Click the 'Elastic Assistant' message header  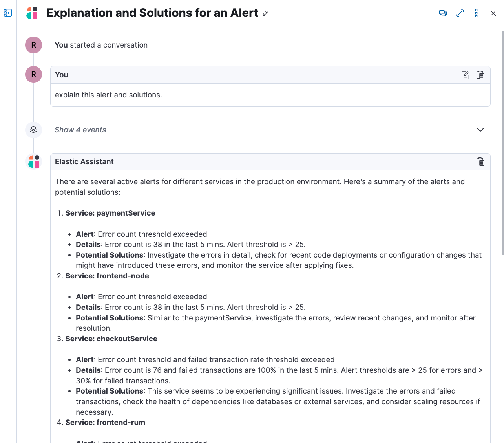[84, 162]
